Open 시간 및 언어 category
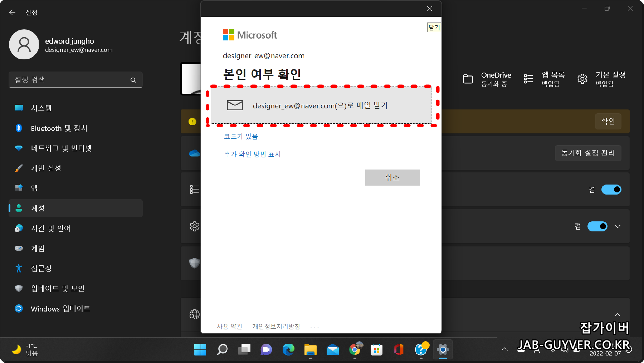644x363 pixels. click(x=75, y=228)
